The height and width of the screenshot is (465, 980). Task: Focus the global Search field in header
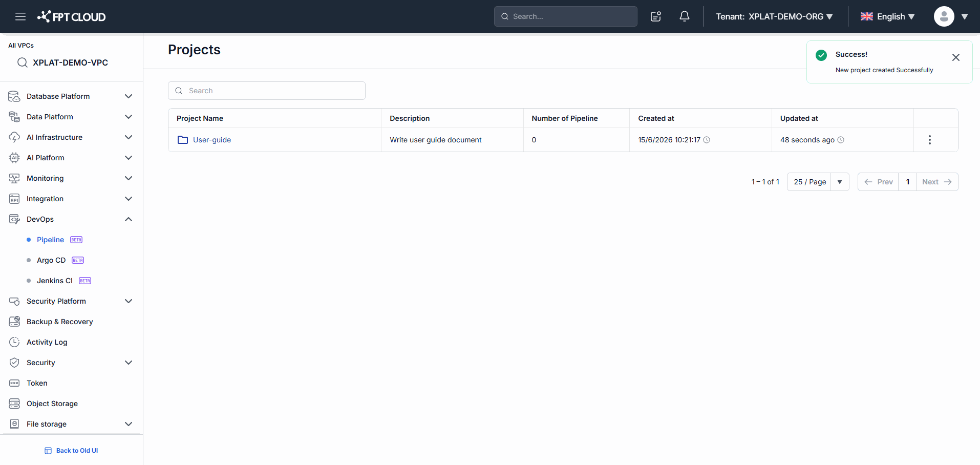[566, 16]
